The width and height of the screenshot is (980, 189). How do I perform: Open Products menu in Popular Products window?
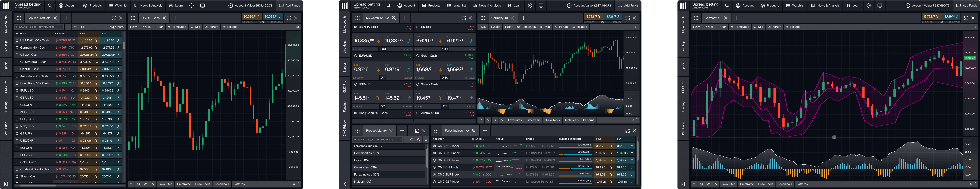(92, 6)
